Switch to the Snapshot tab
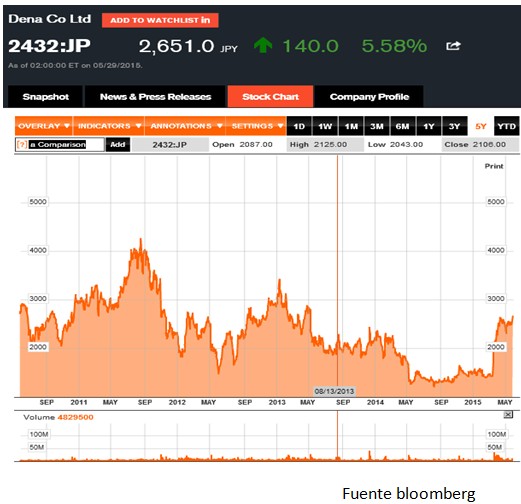The height and width of the screenshot is (504, 521). point(45,97)
